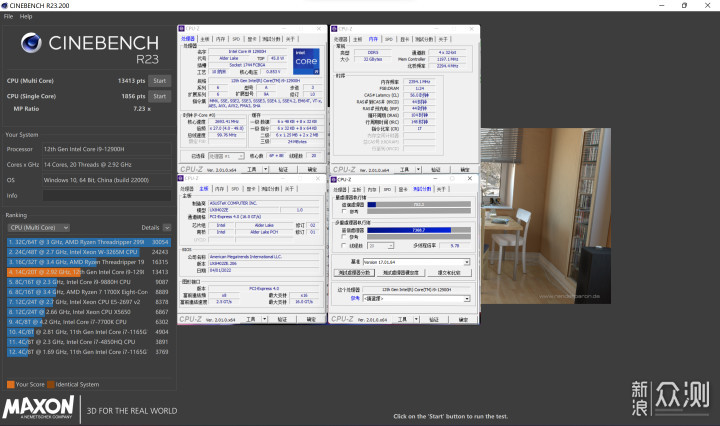Tick the 线程数 thread count checkbox
720x426 pixels.
[344, 246]
